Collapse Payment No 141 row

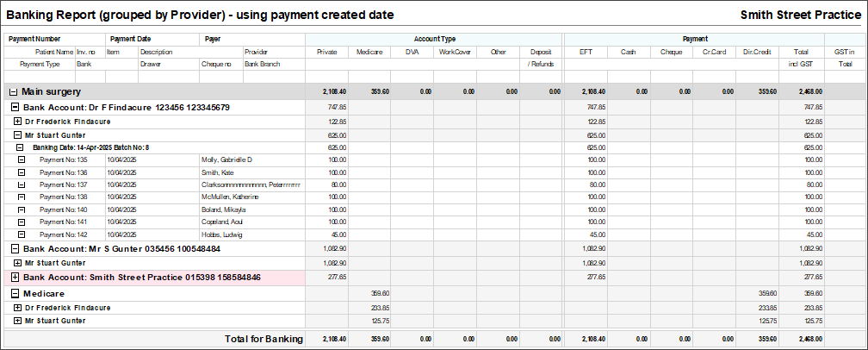click(x=22, y=222)
